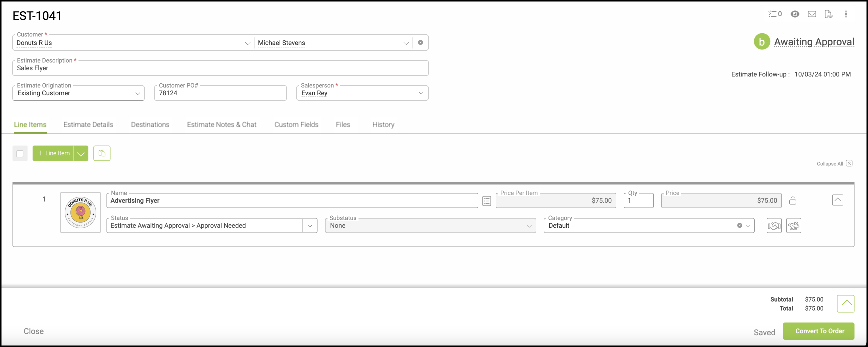Open the History tab
Image resolution: width=868 pixels, height=347 pixels.
coord(383,125)
